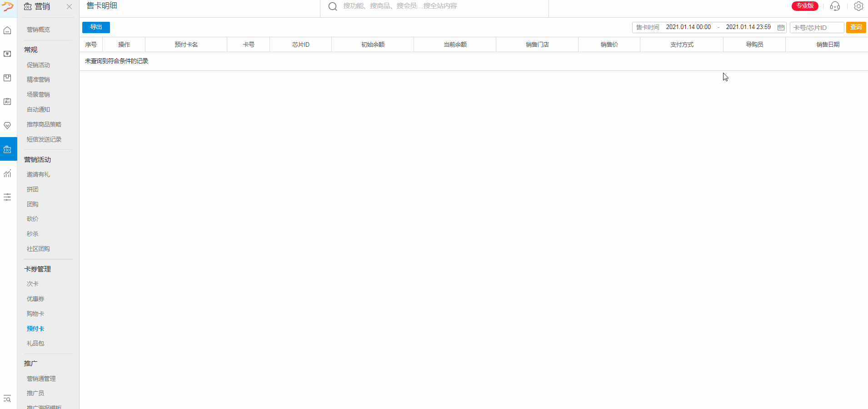The height and width of the screenshot is (409, 868).
Task: Open customer service headset icon
Action: click(x=835, y=6)
